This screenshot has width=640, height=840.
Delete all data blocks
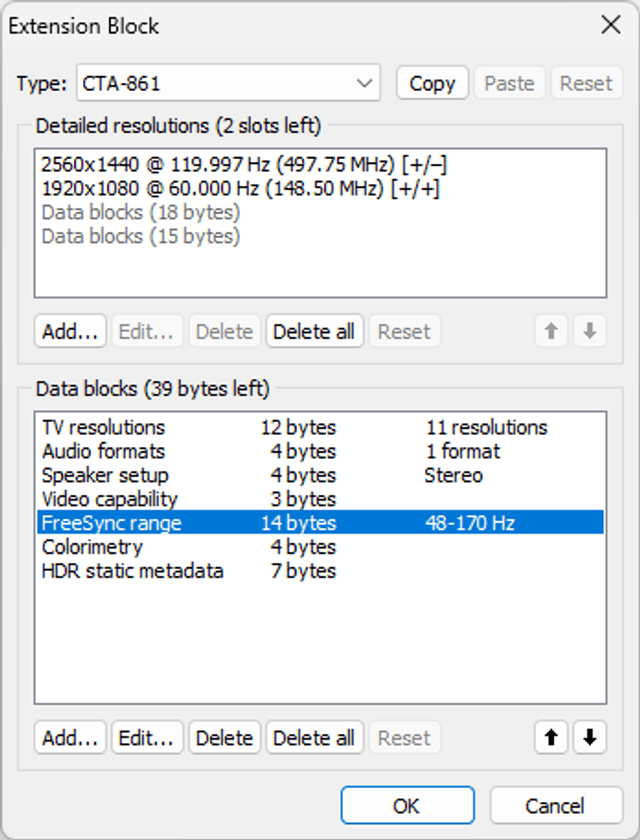[x=314, y=737]
